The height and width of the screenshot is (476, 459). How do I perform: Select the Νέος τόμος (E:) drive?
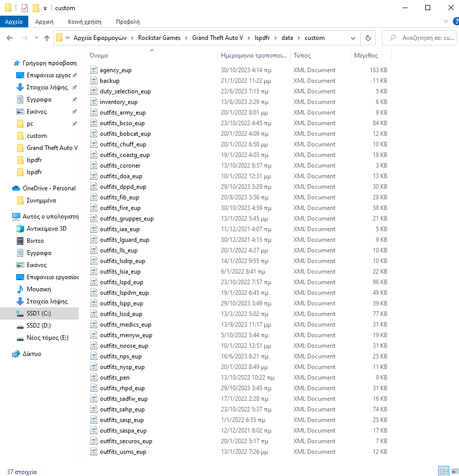42,338
